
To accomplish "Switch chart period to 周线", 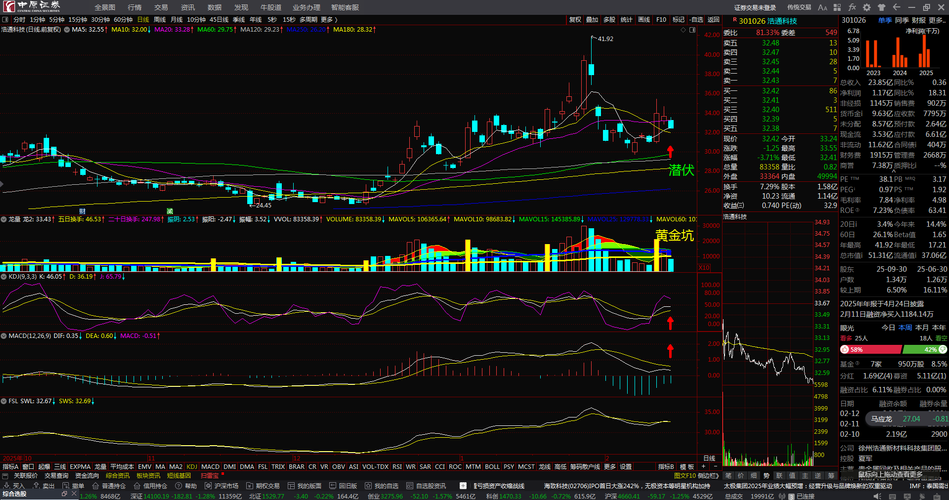I will (x=160, y=20).
